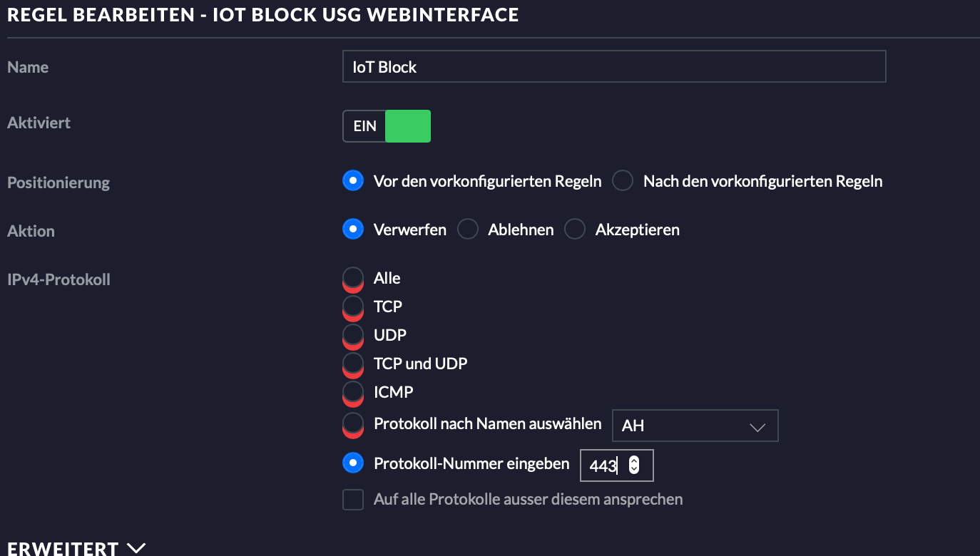980x556 pixels.
Task: Choose the Akzeptieren action
Action: (x=576, y=230)
